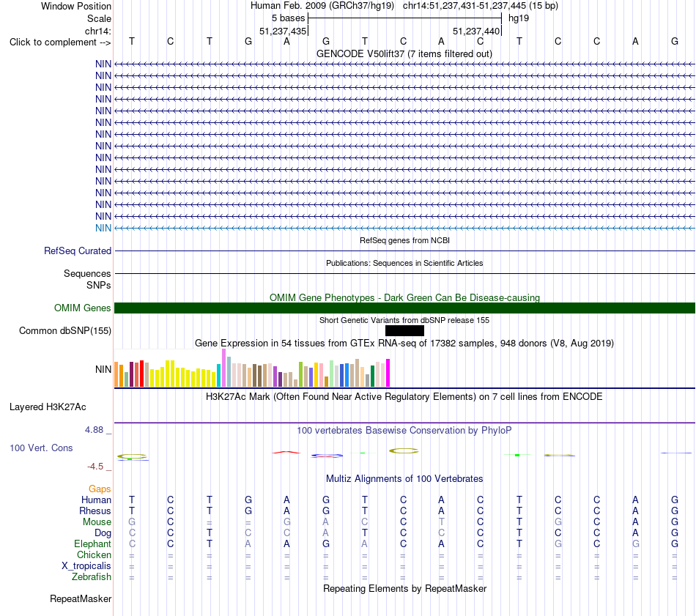This screenshot has height=616, width=696.
Task: Open the H3K27Ac Mark ENCODE track title
Action: (x=404, y=396)
